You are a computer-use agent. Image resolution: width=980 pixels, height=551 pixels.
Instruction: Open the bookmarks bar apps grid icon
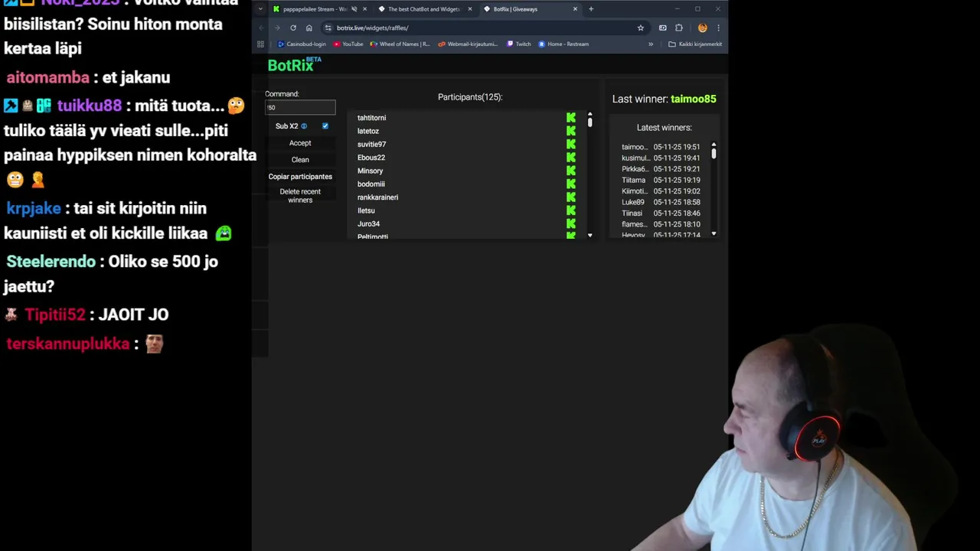[260, 44]
